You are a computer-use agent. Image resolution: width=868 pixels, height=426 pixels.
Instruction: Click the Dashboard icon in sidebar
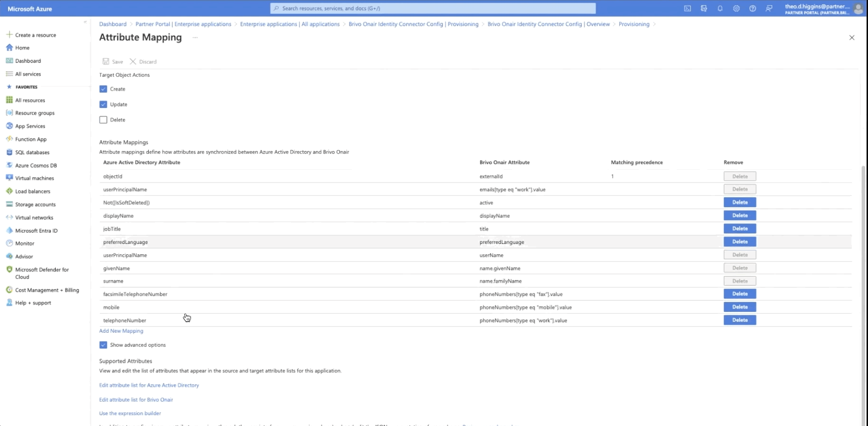pyautogui.click(x=9, y=61)
